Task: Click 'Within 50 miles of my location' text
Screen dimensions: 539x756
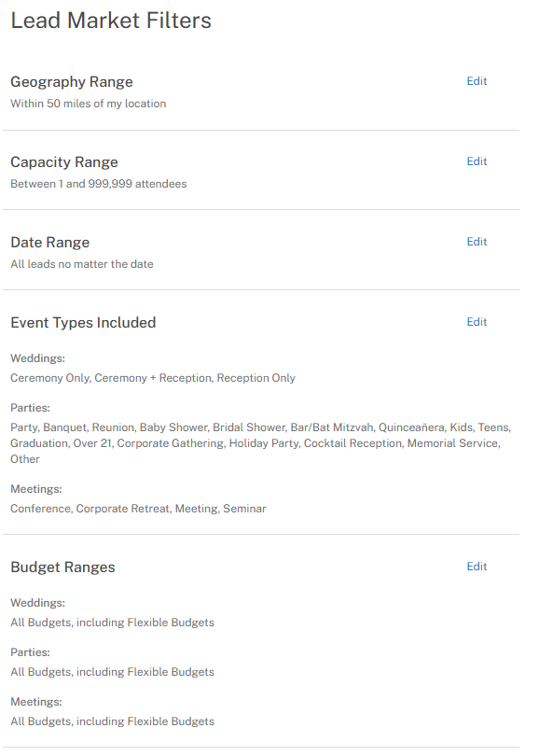Action: tap(88, 104)
